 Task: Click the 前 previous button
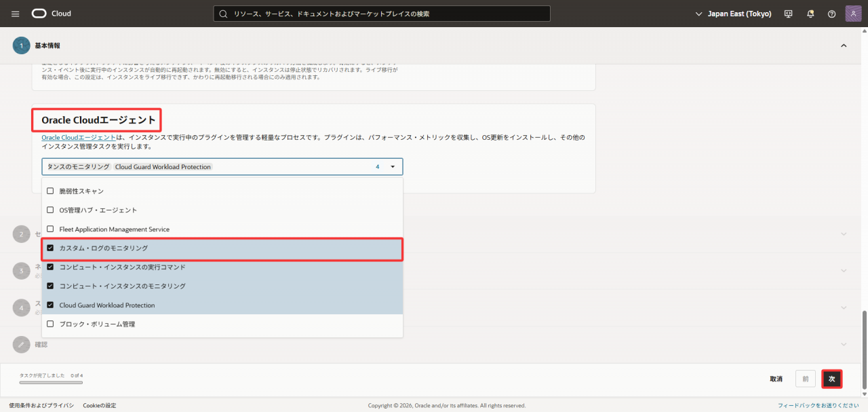[806, 379]
